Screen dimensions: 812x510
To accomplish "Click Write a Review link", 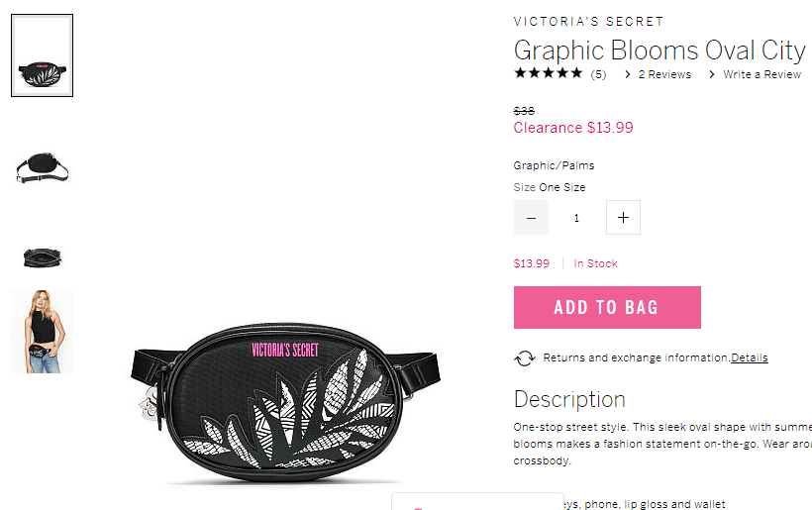I will (x=761, y=74).
